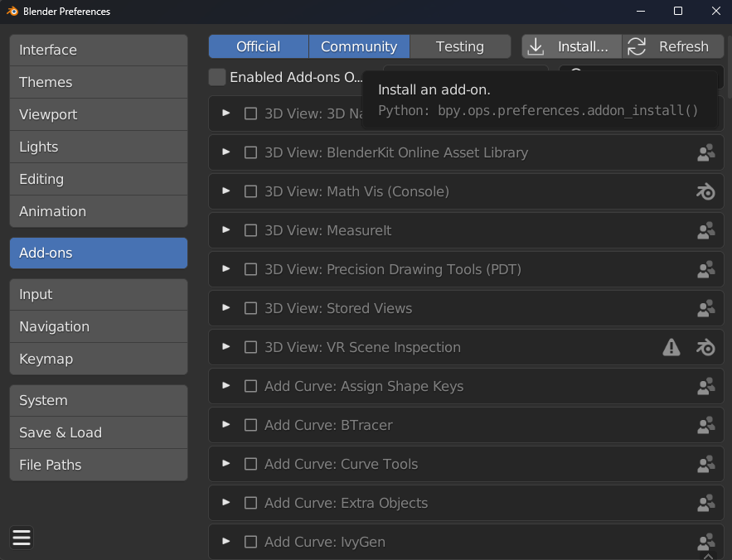Open the Save & Load preferences section
Screen dimensions: 732x560
click(x=99, y=432)
